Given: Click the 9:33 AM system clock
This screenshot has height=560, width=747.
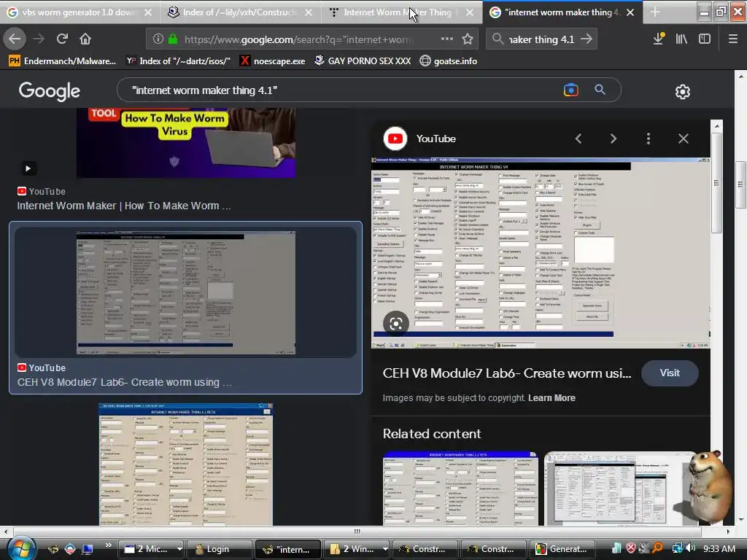Looking at the screenshot, I should click(719, 548).
